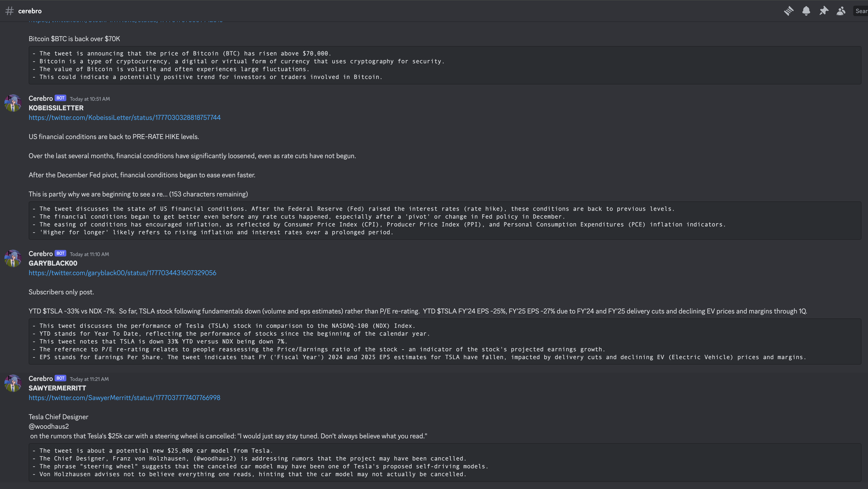Click the channel hashtag icon beside cerebro
Image resolution: width=868 pixels, height=489 pixels.
(9, 11)
